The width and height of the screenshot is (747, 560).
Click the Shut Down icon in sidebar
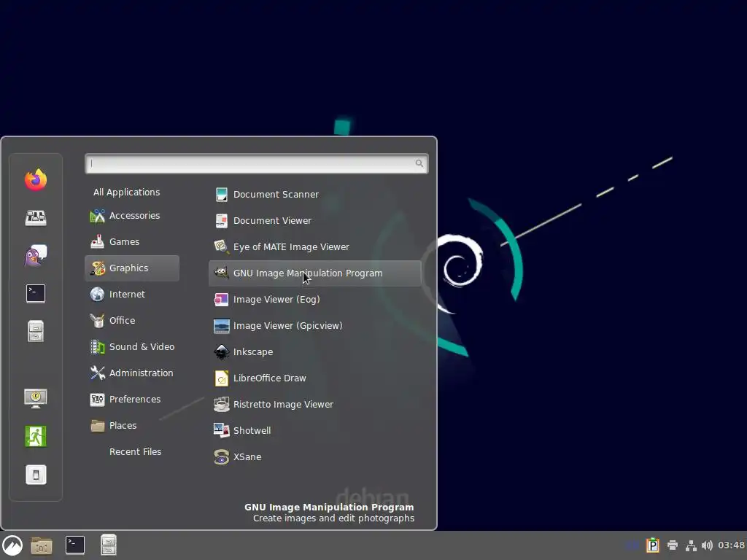pyautogui.click(x=36, y=474)
